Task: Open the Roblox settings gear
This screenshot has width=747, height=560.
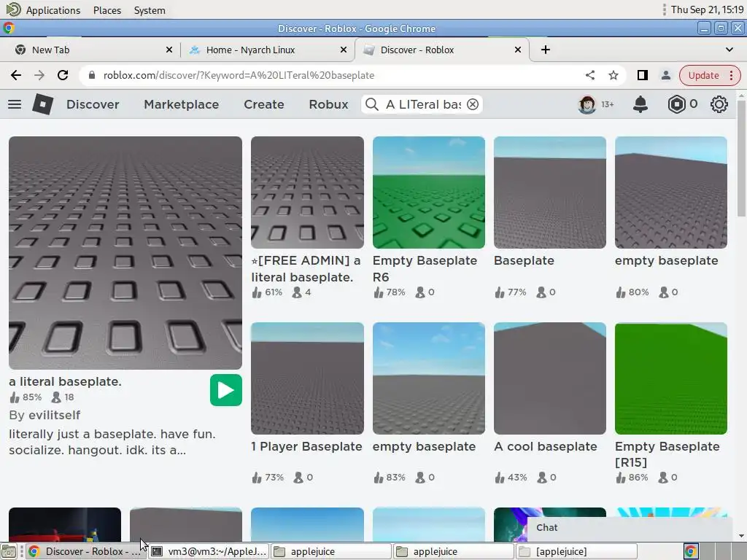Action: coord(719,104)
